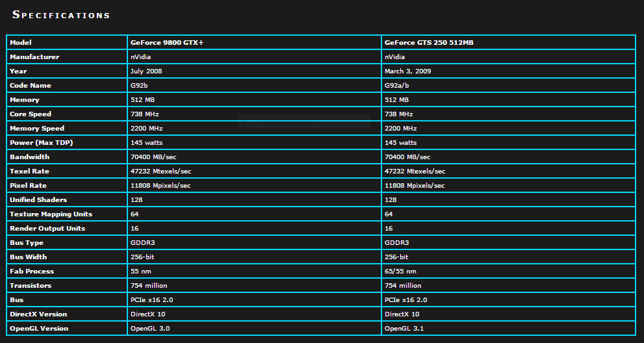Click "47232 Mtexels/sec" in the 9800 GTX+ column

[161, 171]
